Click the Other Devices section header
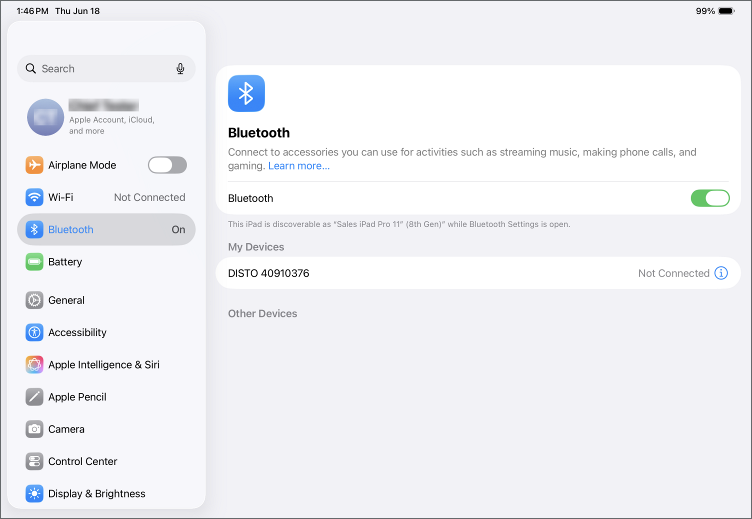The image size is (752, 519). coord(262,313)
